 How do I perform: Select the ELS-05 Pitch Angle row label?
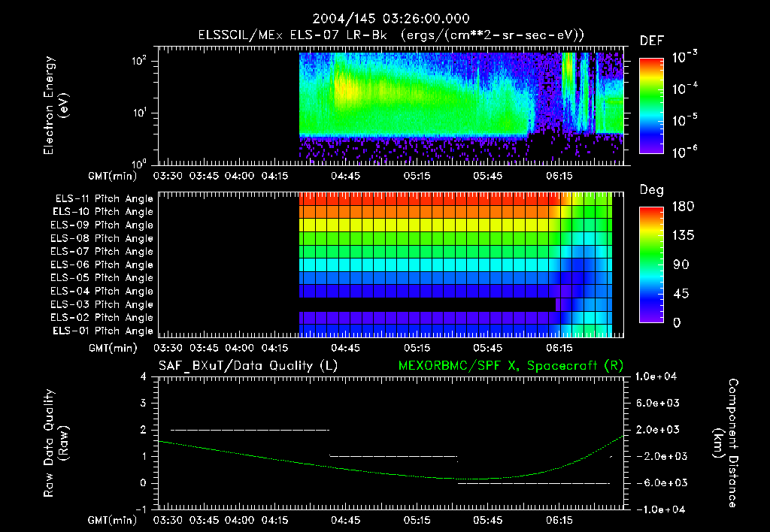[102, 278]
